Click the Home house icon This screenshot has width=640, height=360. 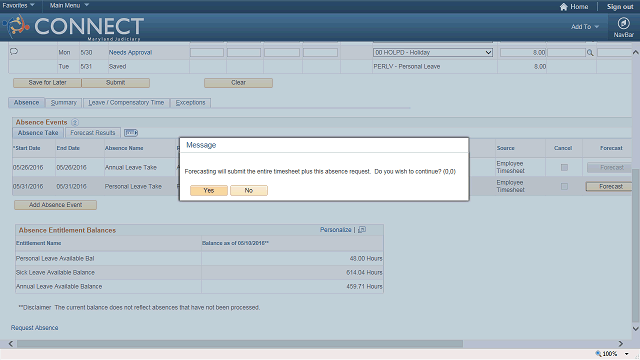(564, 7)
